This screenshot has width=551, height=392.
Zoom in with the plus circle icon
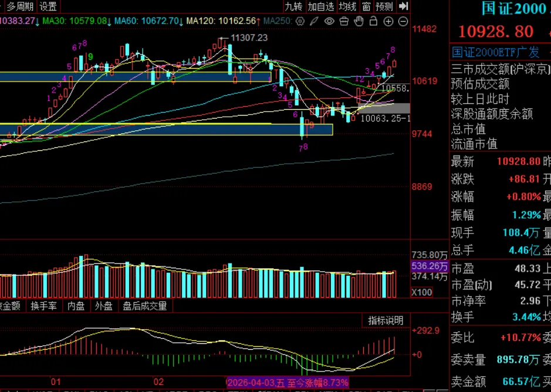[x=388, y=22]
